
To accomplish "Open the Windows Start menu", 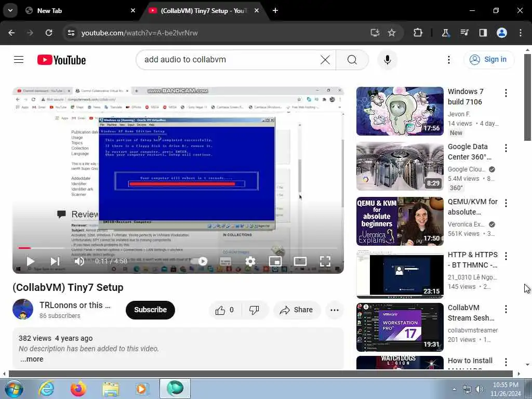I will (14, 389).
